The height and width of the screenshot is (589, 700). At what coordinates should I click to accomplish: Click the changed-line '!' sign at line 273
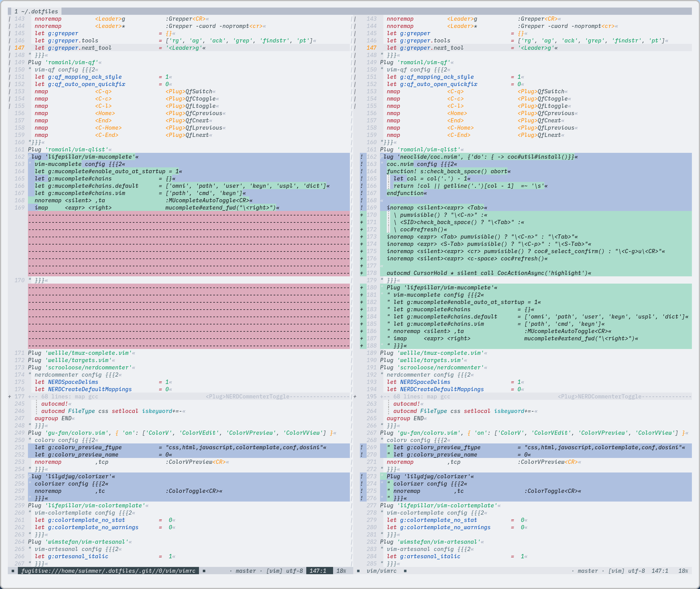(x=361, y=476)
